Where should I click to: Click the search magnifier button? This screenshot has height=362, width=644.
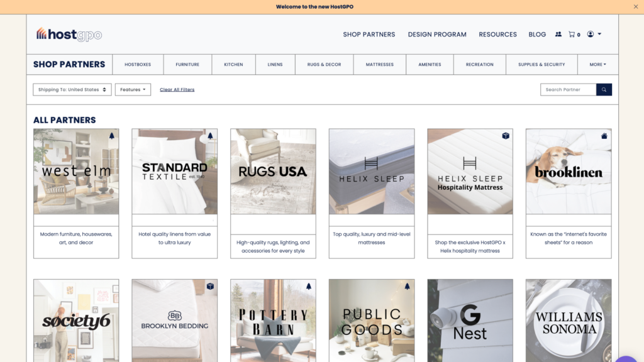(x=604, y=89)
